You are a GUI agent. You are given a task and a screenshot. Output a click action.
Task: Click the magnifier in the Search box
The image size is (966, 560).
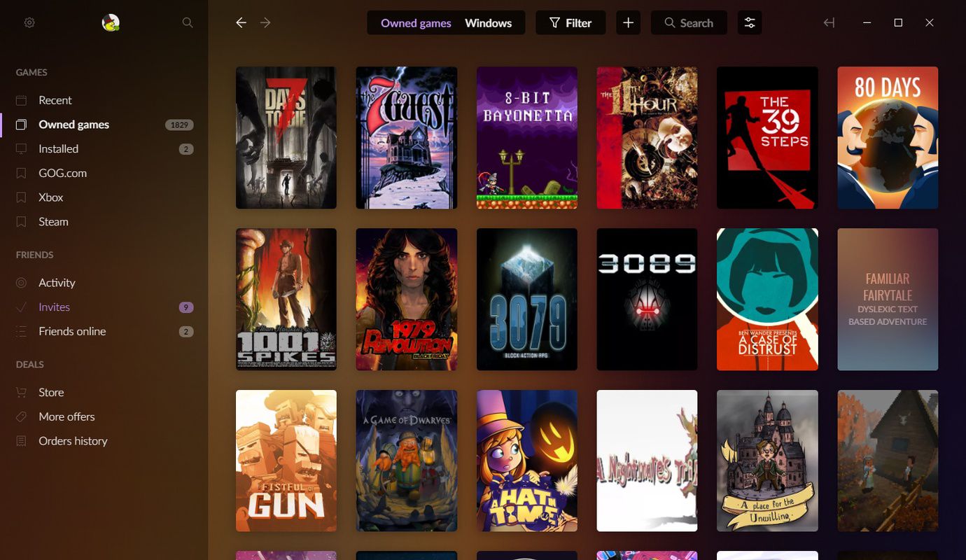point(670,23)
